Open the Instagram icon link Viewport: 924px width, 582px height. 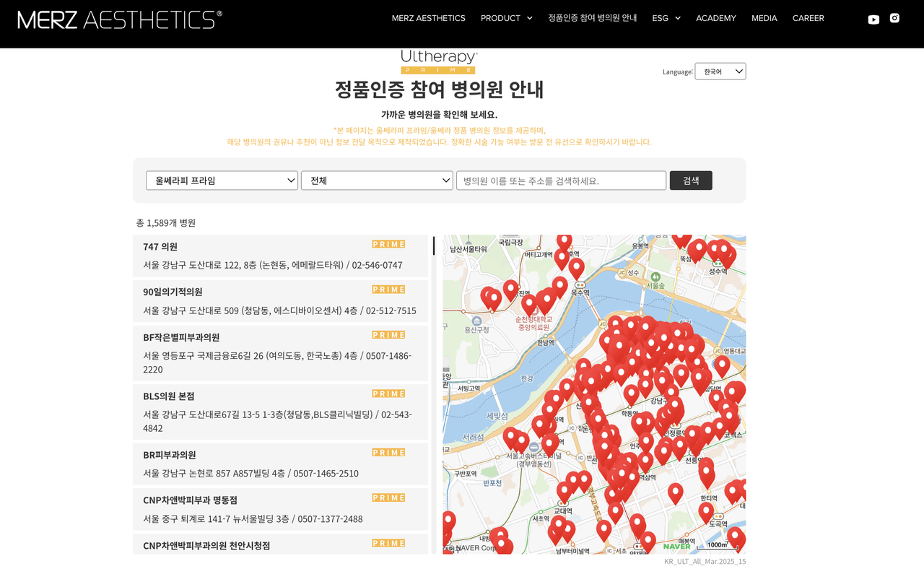point(894,18)
